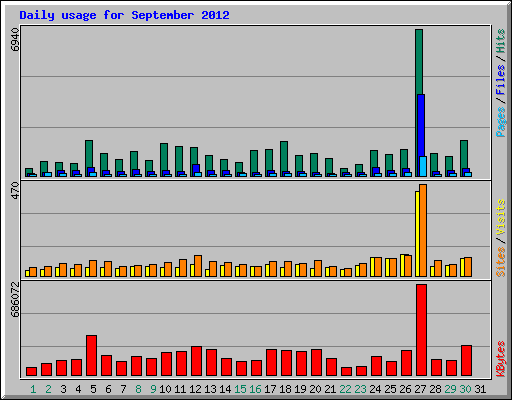Click the x-axis day label 22
Image resolution: width=512 pixels, height=400 pixels.
coord(345,389)
